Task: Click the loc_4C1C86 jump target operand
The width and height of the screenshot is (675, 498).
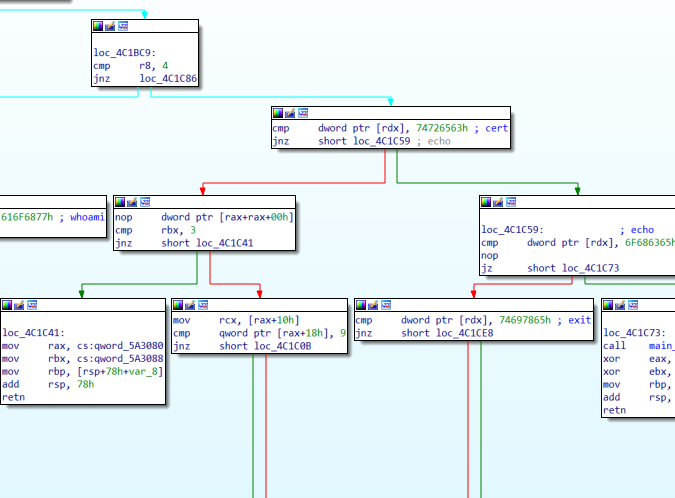Action: click(168, 78)
